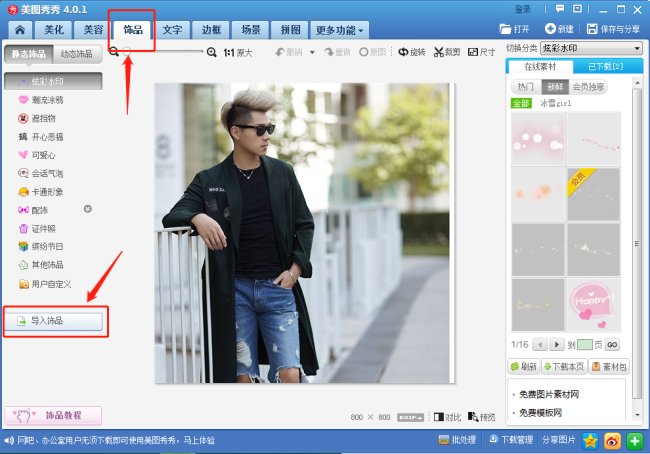Select 炫彩水印 category
The height and width of the screenshot is (454, 650).
pos(53,81)
